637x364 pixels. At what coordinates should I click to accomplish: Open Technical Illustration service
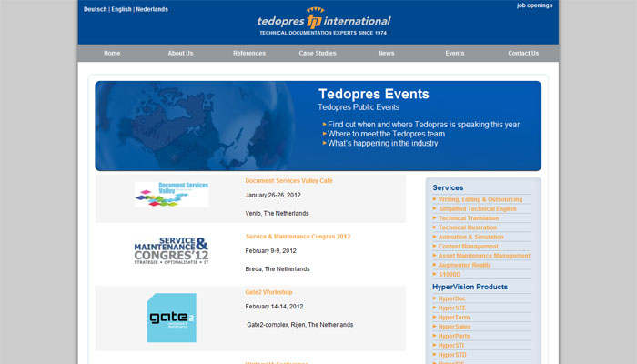click(468, 227)
